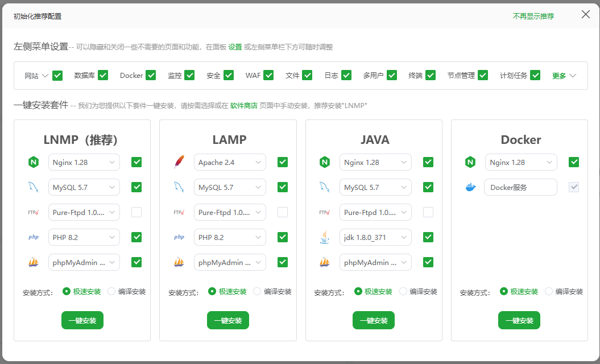This screenshot has width=600, height=364.
Task: Click 一键安装 button for JAVA
Action: [x=374, y=320]
